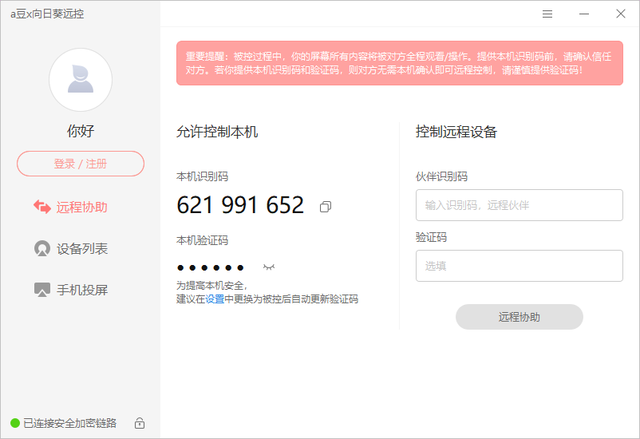The width and height of the screenshot is (640, 439).
Task: Click the 设备列表 icon in sidebar
Action: pos(42,248)
